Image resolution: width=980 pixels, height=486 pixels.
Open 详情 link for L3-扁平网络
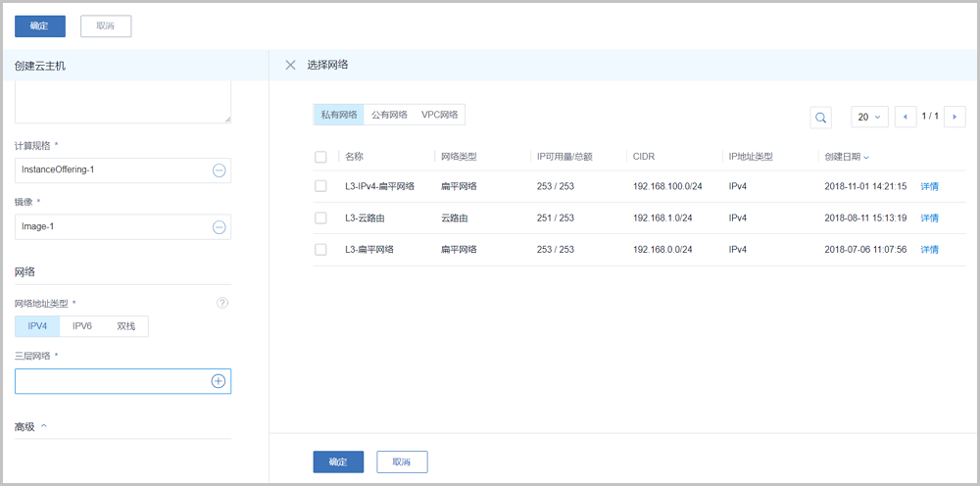click(929, 249)
